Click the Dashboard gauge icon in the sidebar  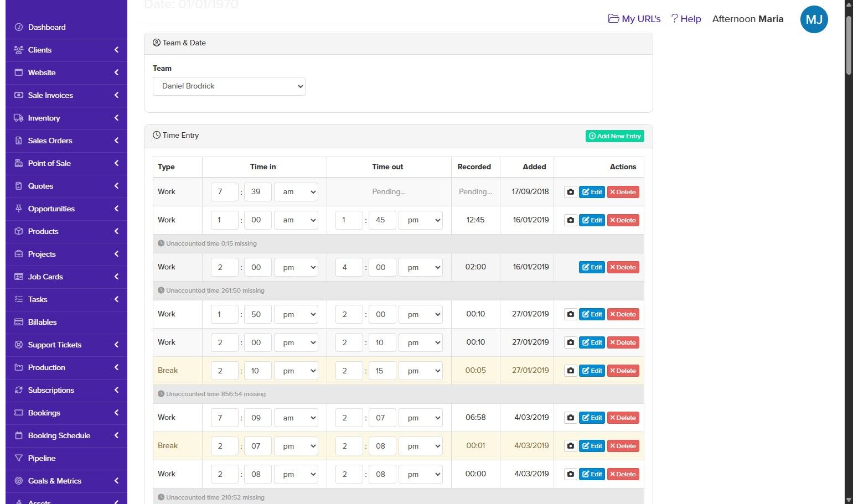click(19, 27)
